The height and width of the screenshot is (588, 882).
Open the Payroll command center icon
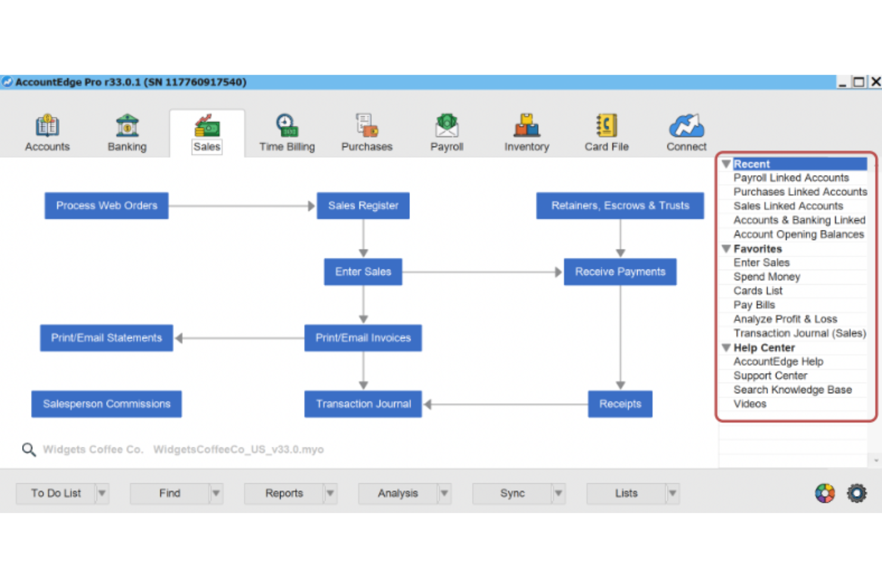coord(446,126)
